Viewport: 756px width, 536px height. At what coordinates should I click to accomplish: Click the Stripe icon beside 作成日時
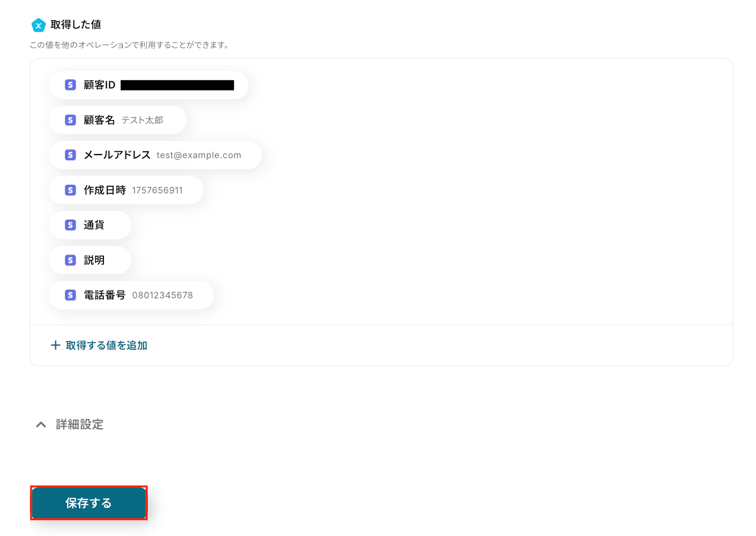point(70,190)
